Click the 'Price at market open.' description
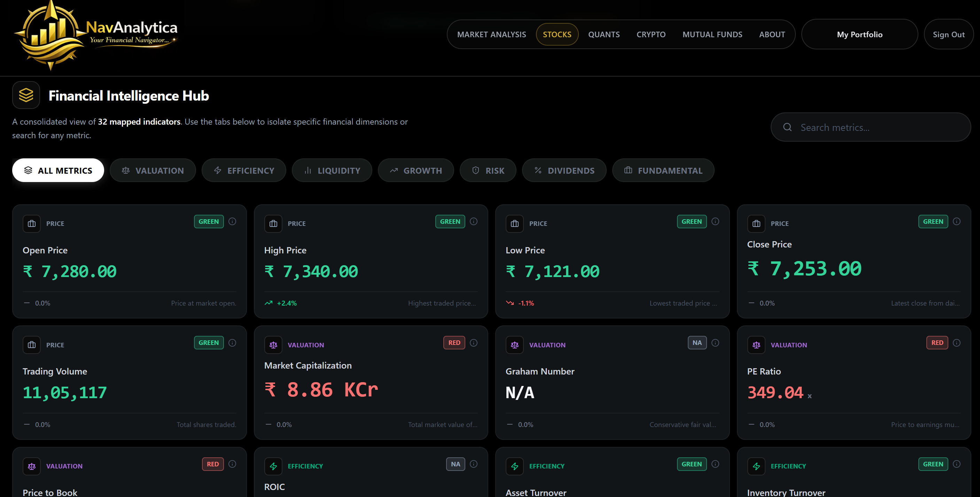The width and height of the screenshot is (980, 497). click(x=203, y=303)
